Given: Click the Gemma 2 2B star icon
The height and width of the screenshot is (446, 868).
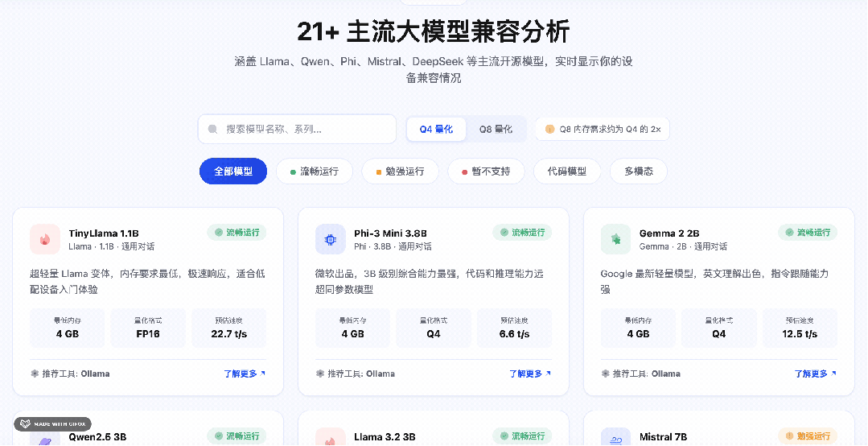Looking at the screenshot, I should 615,239.
